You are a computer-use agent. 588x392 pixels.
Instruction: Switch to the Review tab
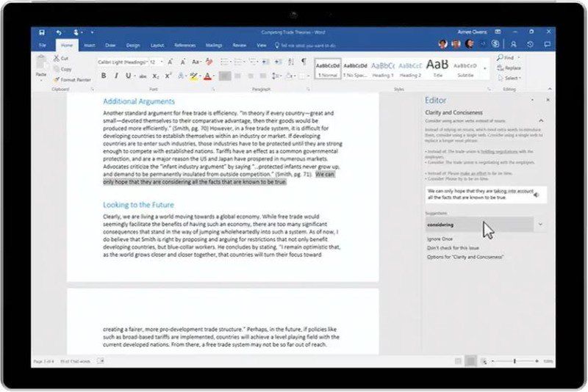[240, 46]
